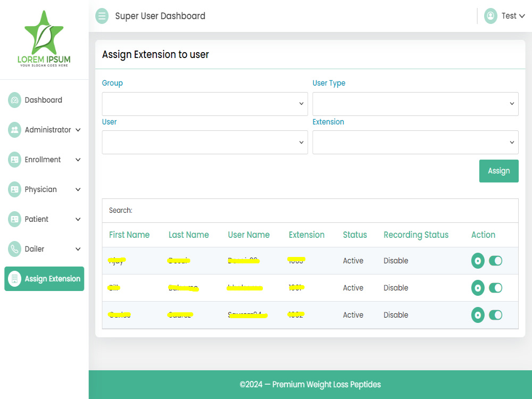Open Assign Extension in the sidebar
532x399 pixels.
coord(44,279)
